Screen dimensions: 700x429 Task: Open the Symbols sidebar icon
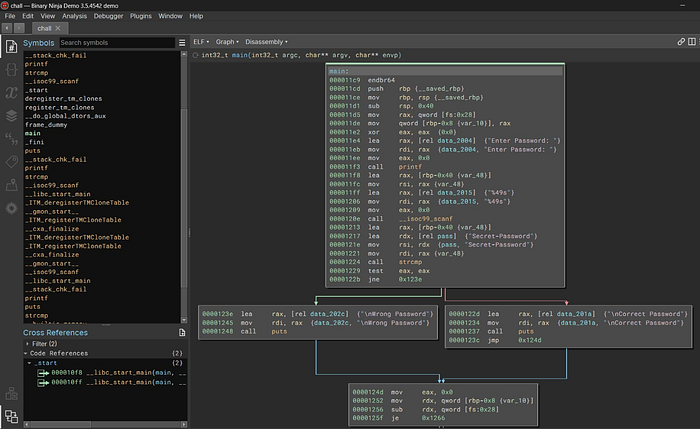point(10,46)
